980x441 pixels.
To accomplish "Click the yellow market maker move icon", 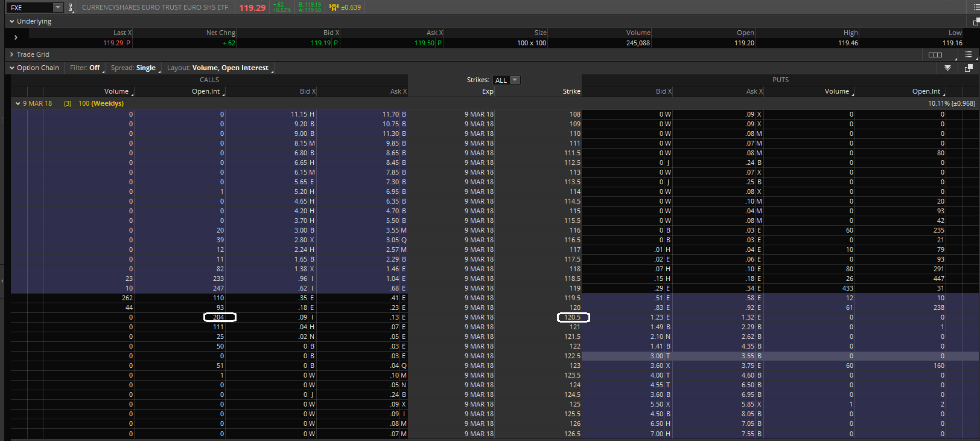I will (334, 7).
